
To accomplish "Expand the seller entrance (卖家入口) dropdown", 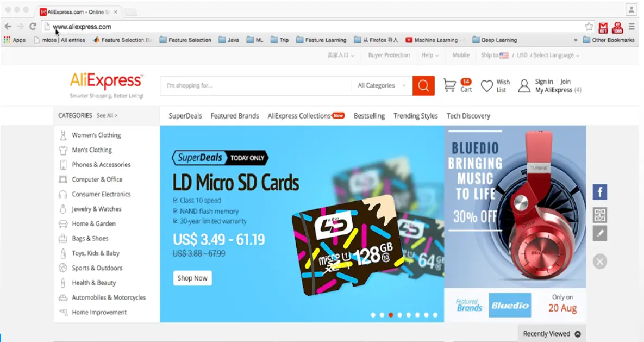I will click(341, 55).
